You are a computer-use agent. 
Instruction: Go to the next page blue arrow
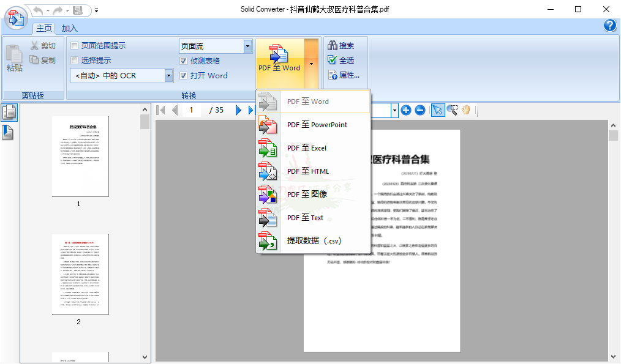click(x=238, y=110)
